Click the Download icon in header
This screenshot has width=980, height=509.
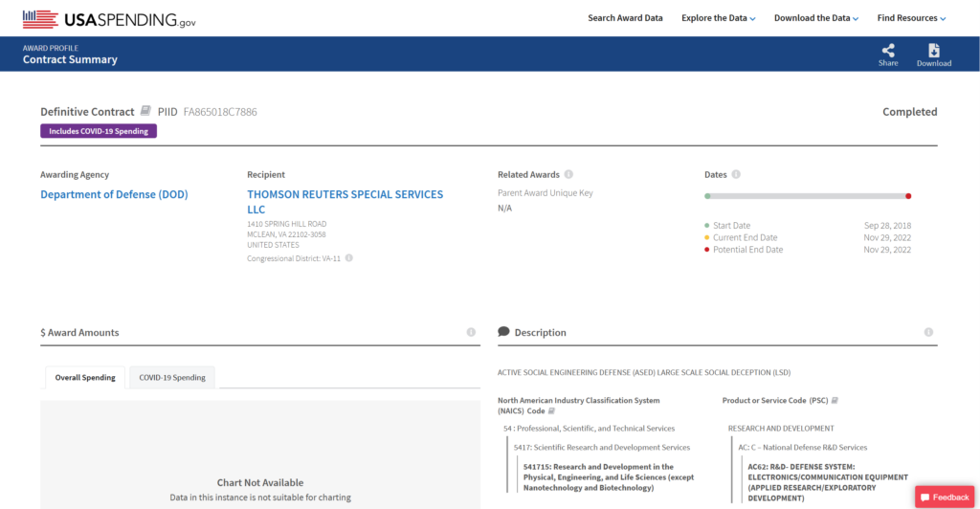(933, 52)
